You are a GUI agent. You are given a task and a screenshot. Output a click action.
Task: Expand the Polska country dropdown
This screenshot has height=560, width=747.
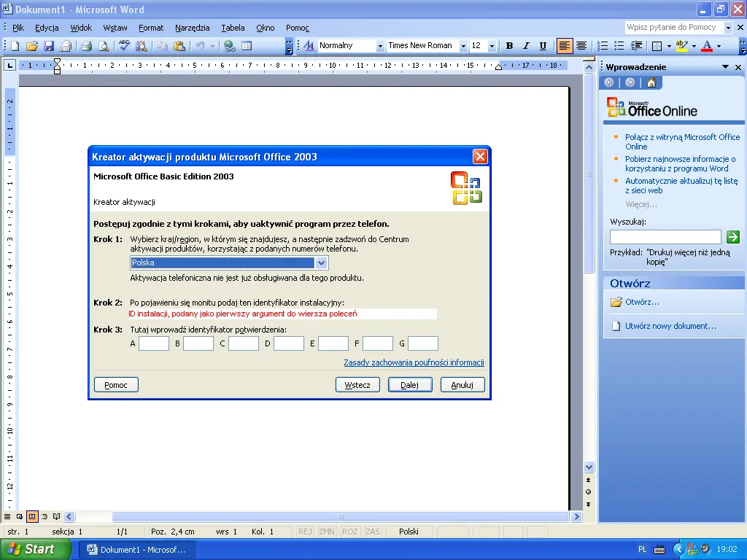tap(321, 263)
